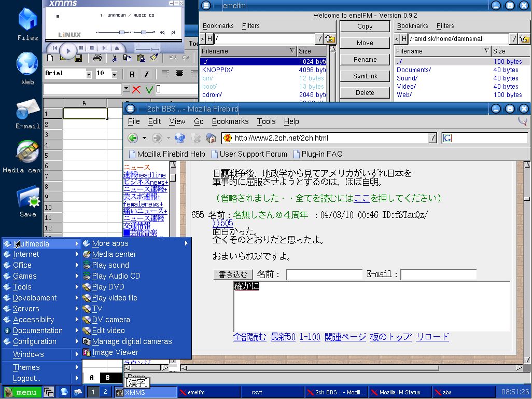Click the floppy disk save icon in spreadsheet
The image size is (532, 399).
[x=78, y=59]
